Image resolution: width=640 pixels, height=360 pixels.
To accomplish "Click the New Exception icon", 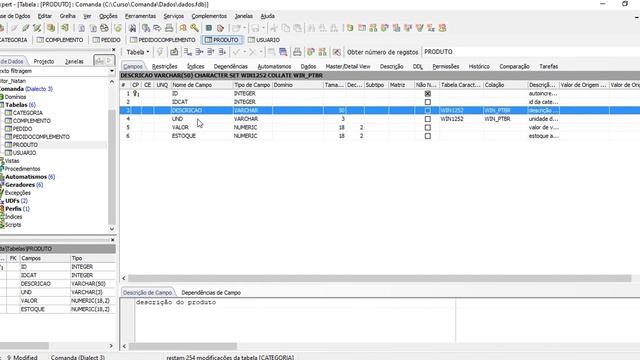I will point(419,28).
